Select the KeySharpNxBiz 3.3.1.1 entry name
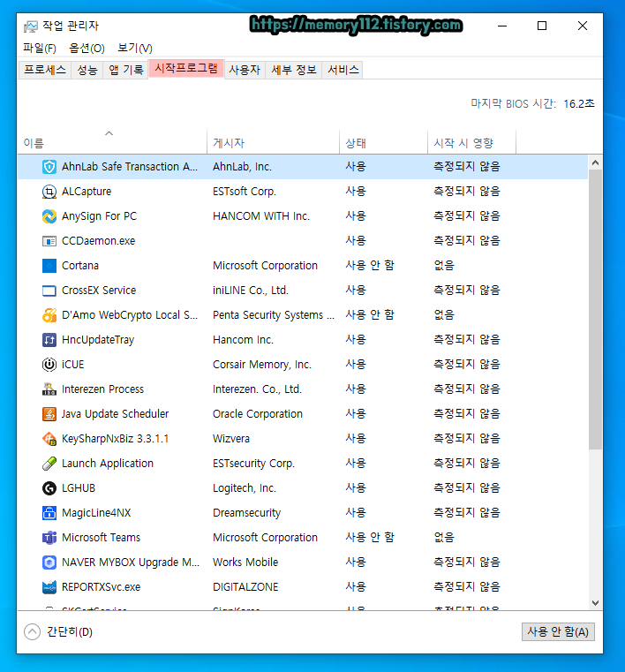This screenshot has width=625, height=672. (116, 439)
